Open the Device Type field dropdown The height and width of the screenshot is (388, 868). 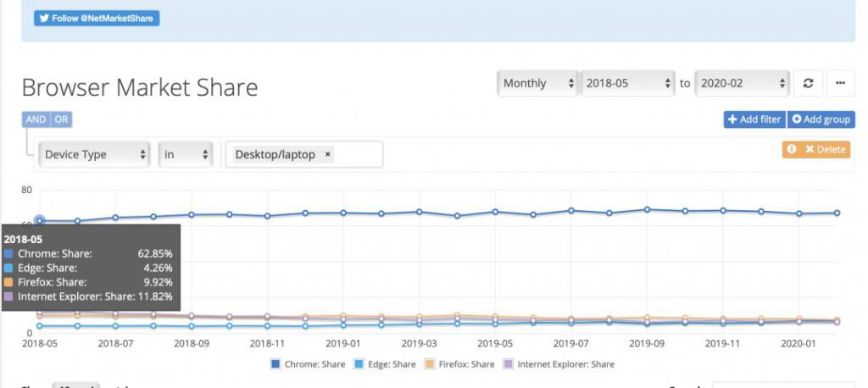95,154
